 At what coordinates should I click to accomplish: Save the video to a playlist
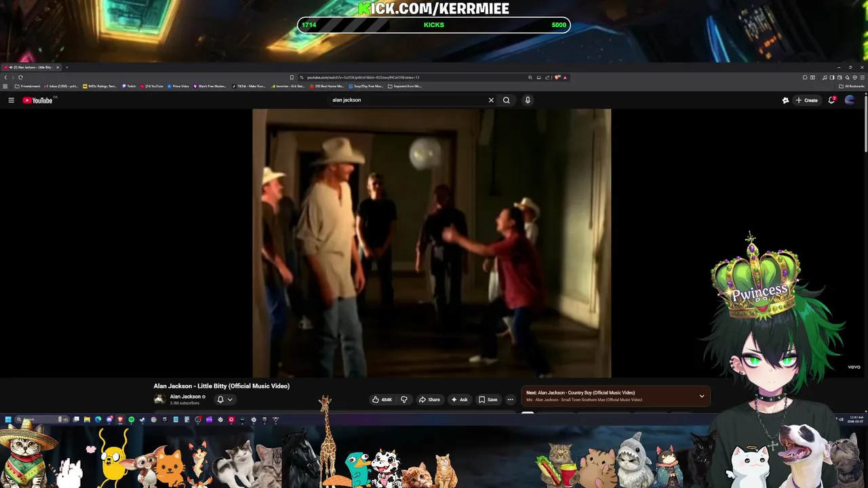(x=488, y=400)
